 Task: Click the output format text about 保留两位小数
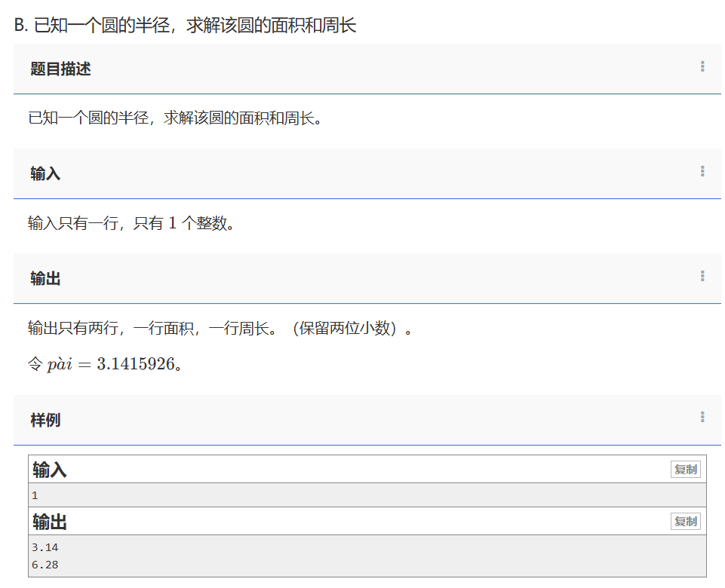coord(220,328)
